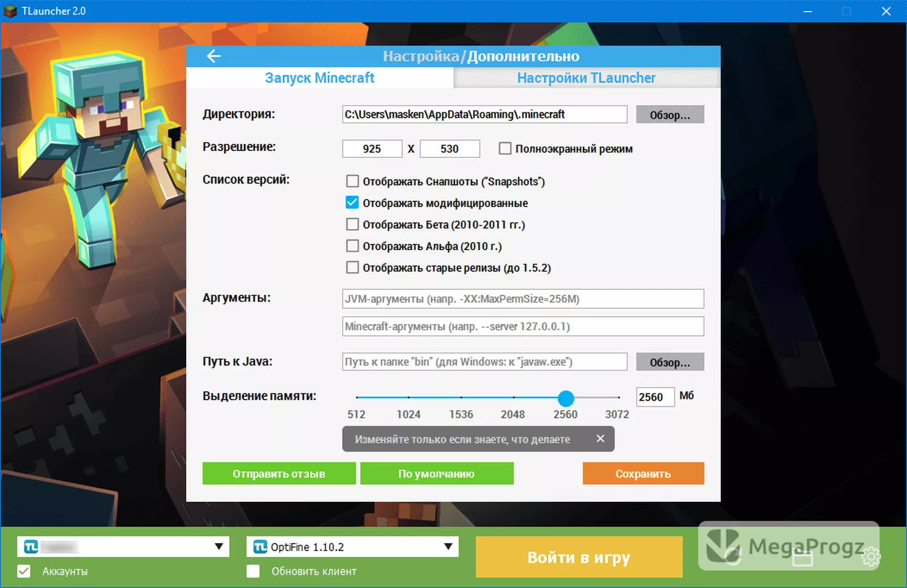
Task: Reset settings with По умолчанию
Action: tap(437, 474)
